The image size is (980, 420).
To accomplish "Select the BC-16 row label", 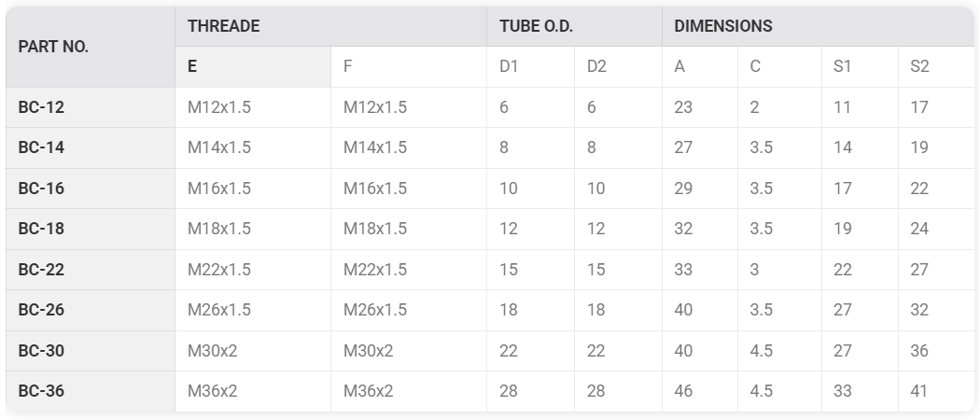I will [91, 189].
